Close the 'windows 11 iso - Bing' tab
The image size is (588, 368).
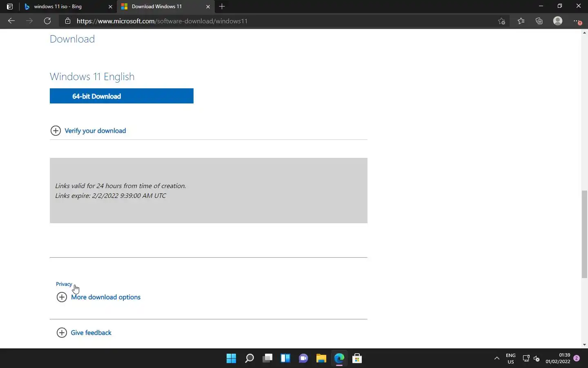point(110,7)
